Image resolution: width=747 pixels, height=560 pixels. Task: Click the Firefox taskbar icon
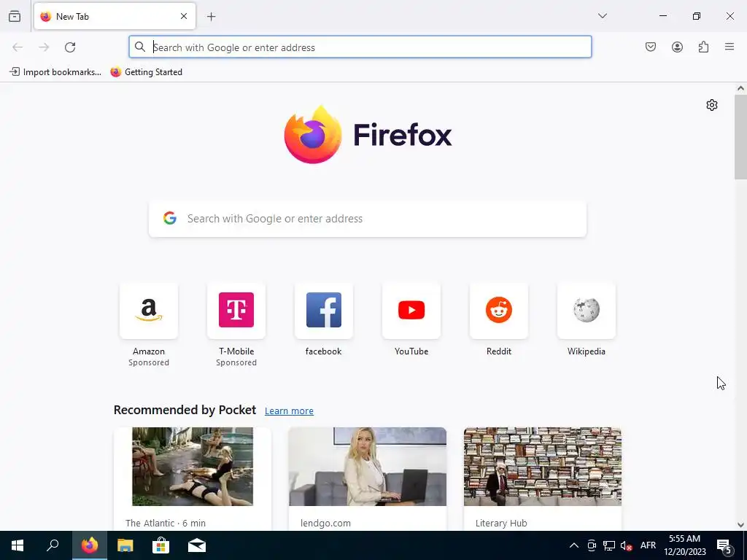coord(89,545)
